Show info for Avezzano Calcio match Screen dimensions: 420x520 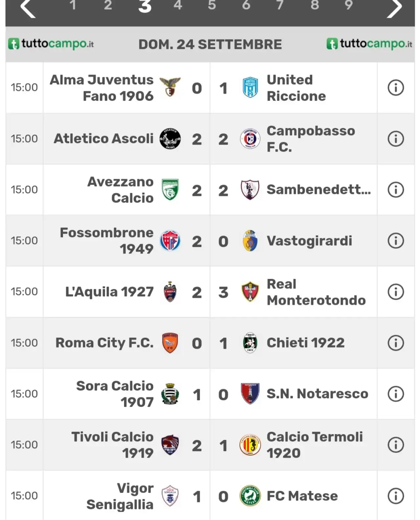(396, 190)
